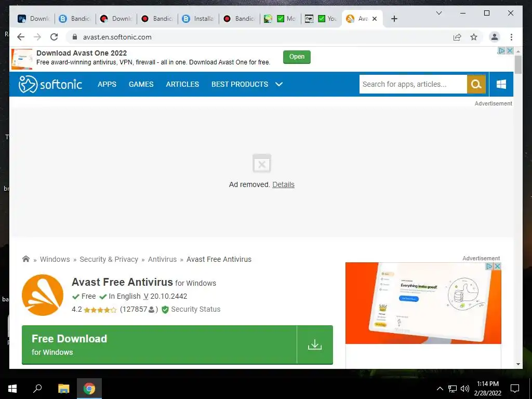Switch to the Mo tab
The image size is (532, 399).
pos(280,19)
